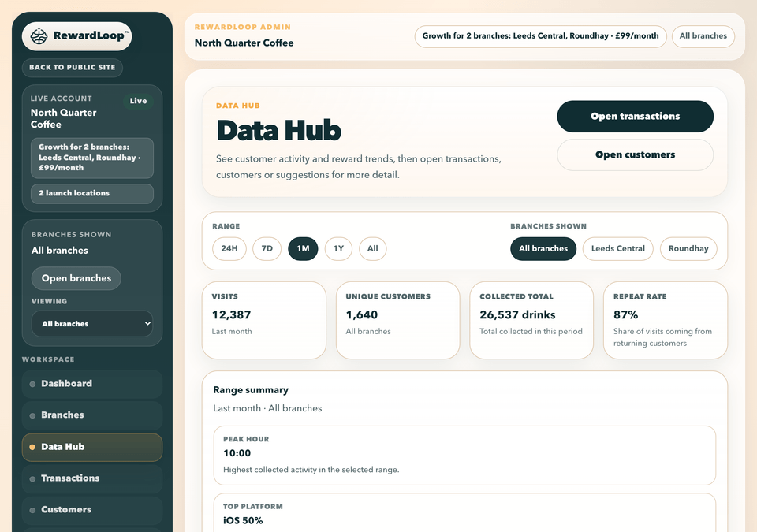
Task: Click the 'Last month · All branches' subtitle
Action: (x=267, y=408)
